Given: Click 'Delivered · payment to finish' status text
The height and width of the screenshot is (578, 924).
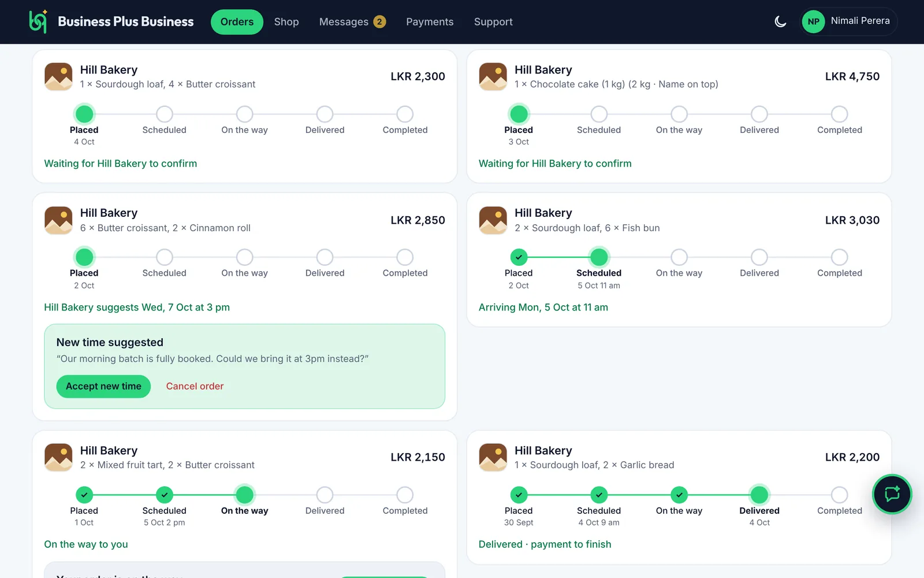Looking at the screenshot, I should pyautogui.click(x=545, y=544).
